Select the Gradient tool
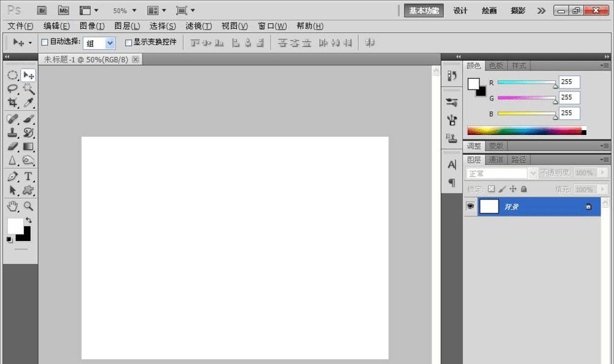614x364 pixels. 28,147
